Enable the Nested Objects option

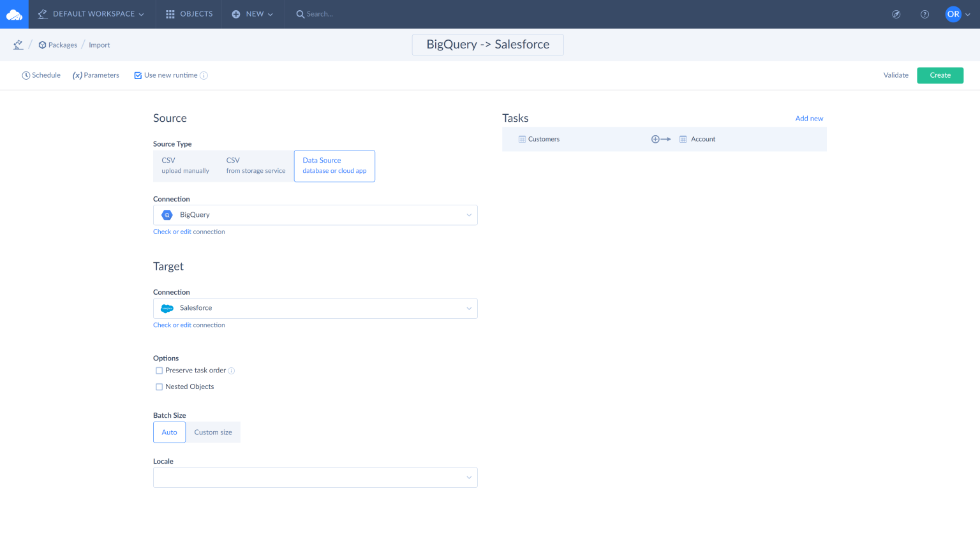(x=159, y=386)
